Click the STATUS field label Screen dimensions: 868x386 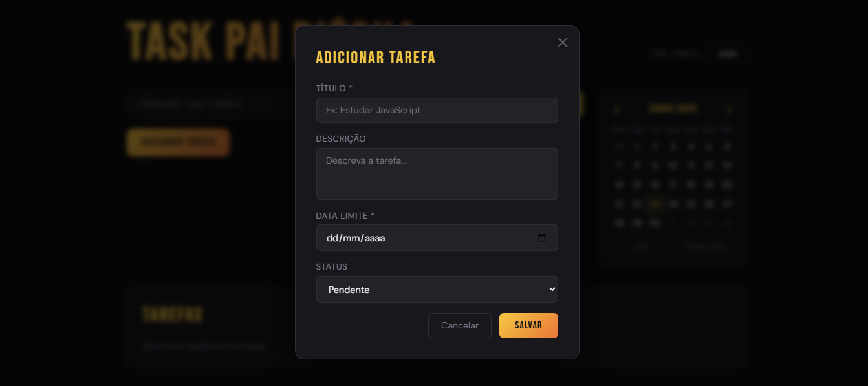pyautogui.click(x=332, y=266)
